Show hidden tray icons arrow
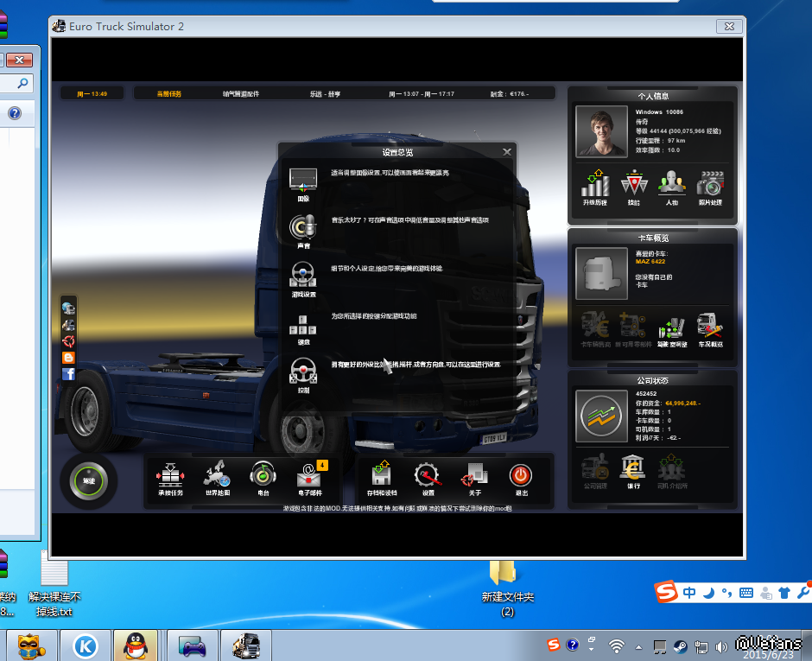This screenshot has width=812, height=661. [x=638, y=647]
